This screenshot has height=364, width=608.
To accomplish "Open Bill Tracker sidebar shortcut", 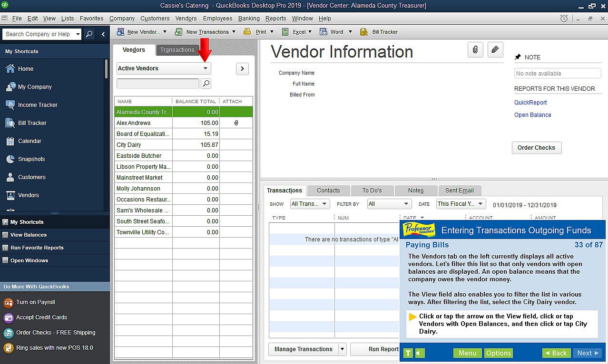I will coord(26,123).
